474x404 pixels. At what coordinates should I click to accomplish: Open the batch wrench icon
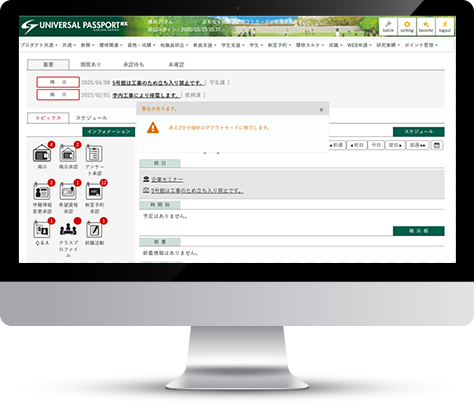click(388, 26)
